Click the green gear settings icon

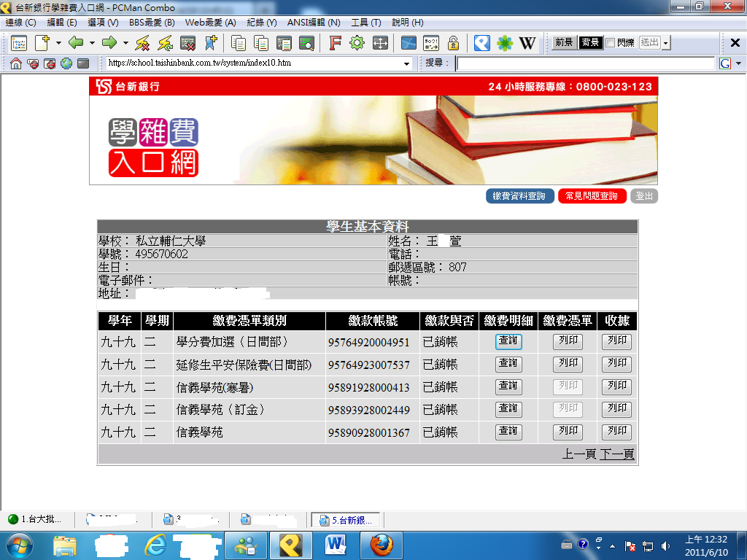point(357,43)
